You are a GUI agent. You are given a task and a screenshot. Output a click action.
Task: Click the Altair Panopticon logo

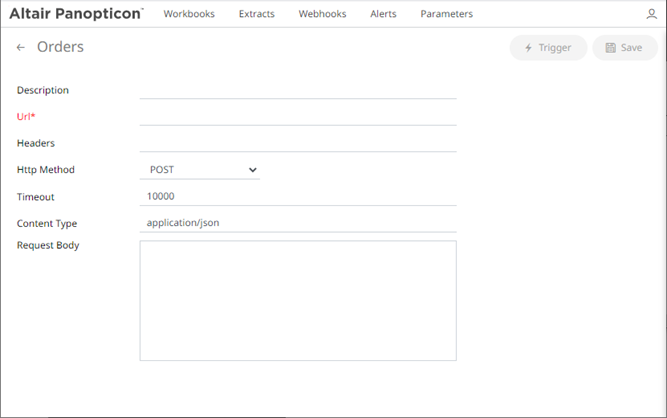point(76,14)
